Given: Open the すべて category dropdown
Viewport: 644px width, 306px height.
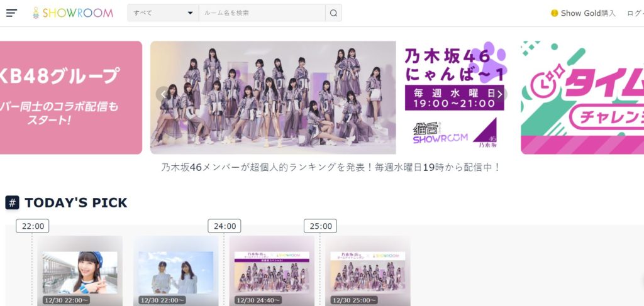Looking at the screenshot, I should (163, 13).
